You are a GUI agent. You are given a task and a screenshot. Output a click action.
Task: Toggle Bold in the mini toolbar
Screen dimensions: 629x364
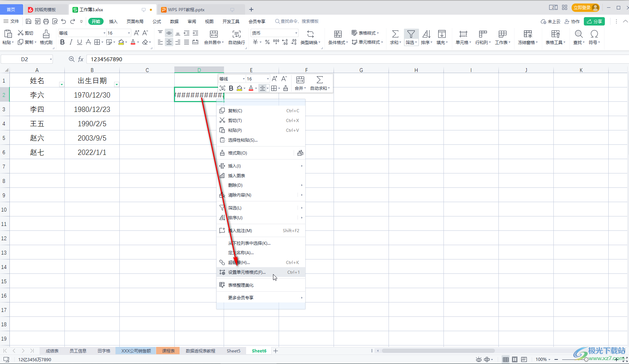tap(231, 88)
